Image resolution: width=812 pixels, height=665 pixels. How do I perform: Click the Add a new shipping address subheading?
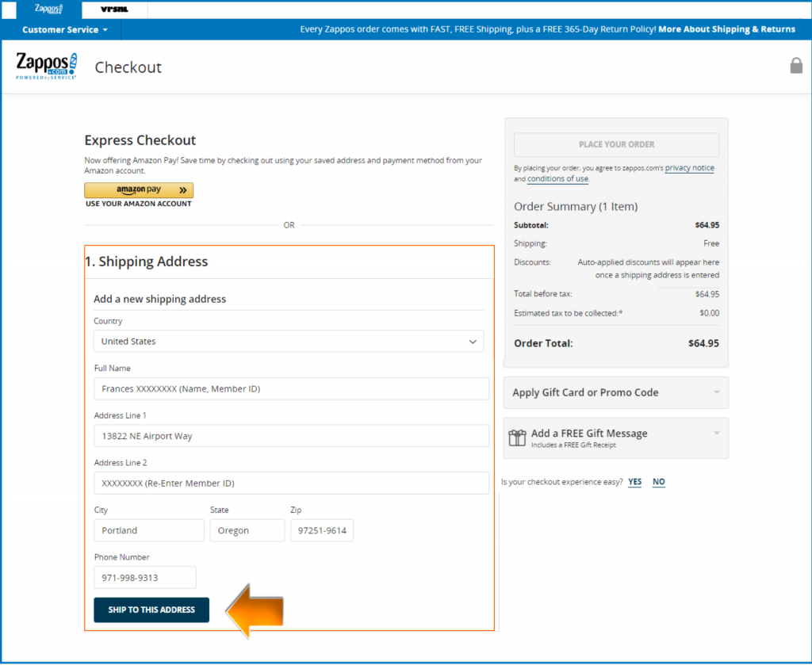tap(159, 299)
